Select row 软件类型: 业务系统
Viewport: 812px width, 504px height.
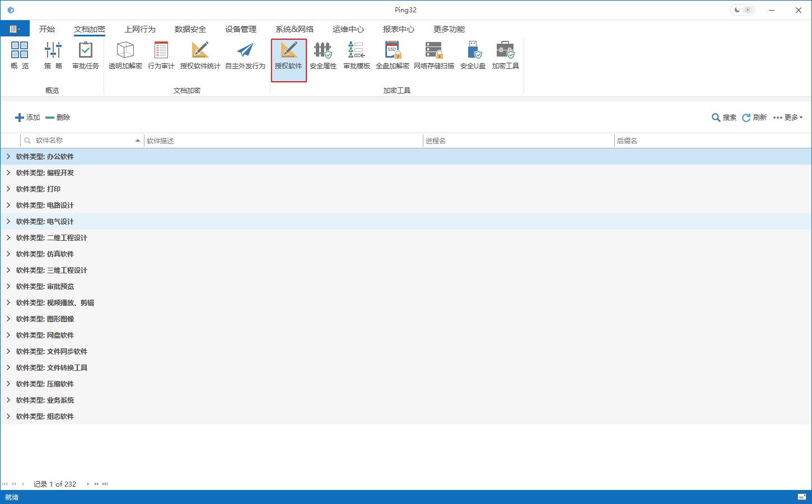click(x=406, y=400)
